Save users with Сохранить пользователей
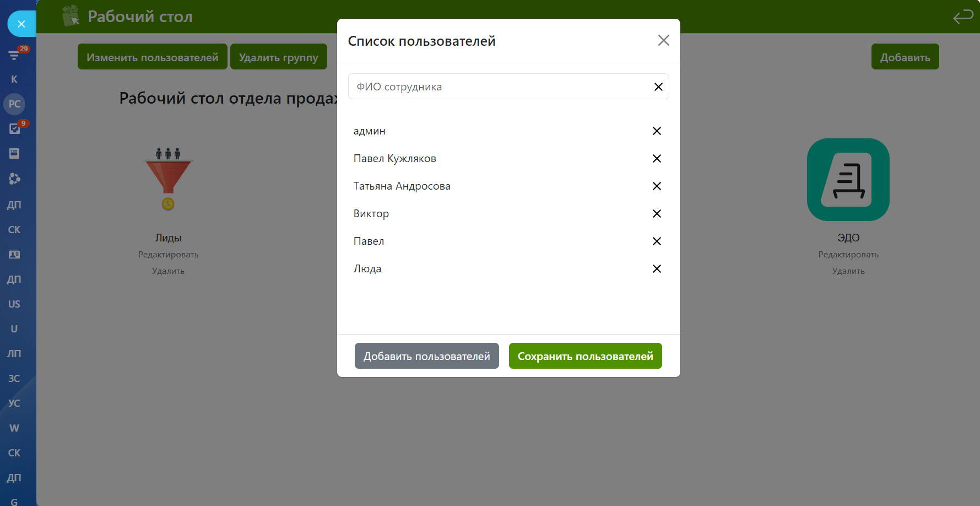This screenshot has height=506, width=980. 586,356
